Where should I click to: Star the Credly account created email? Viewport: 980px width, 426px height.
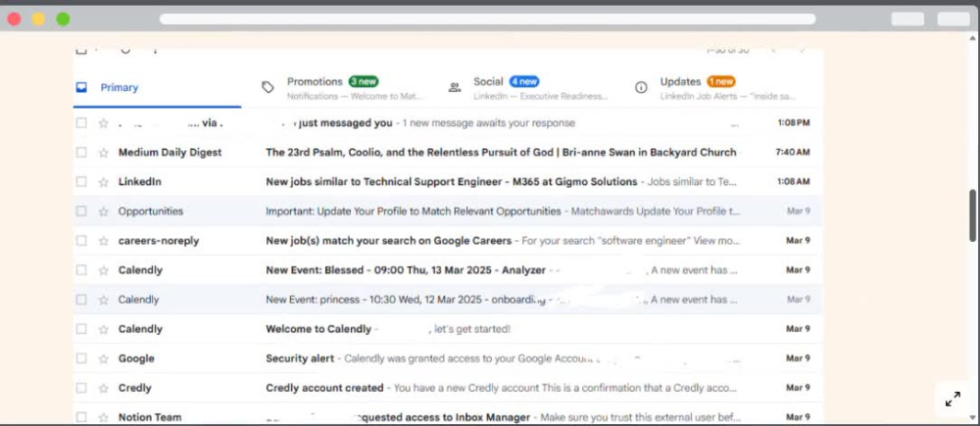(x=104, y=388)
